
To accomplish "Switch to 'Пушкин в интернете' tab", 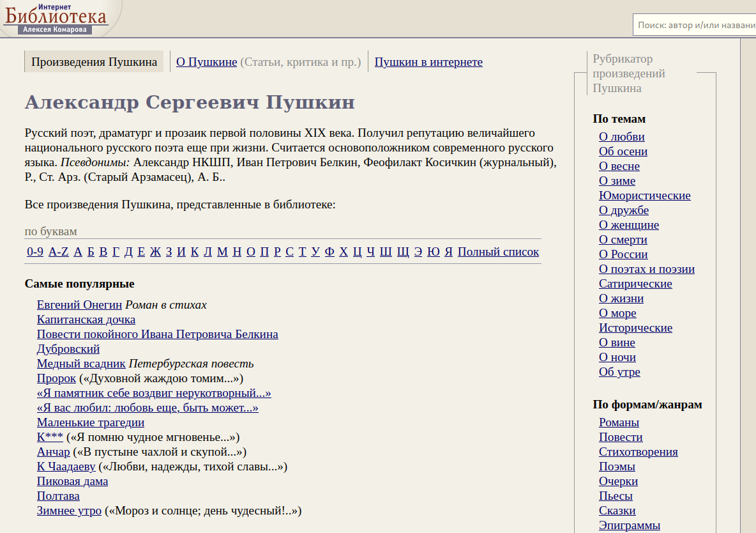I will click(x=428, y=62).
